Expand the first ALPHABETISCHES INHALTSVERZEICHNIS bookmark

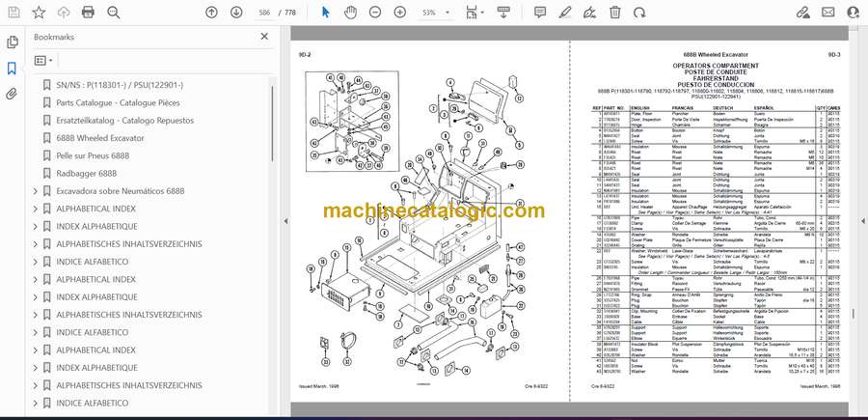click(36, 244)
